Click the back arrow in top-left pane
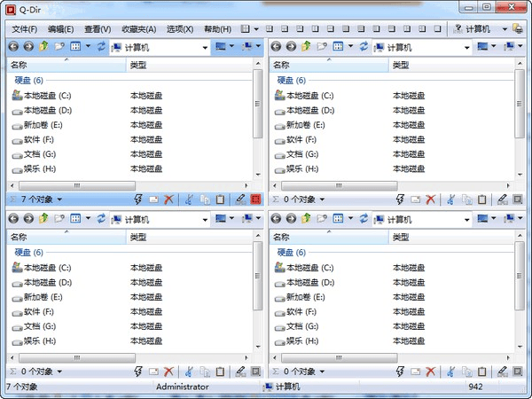Viewport: 532px width, 399px height. [13, 46]
